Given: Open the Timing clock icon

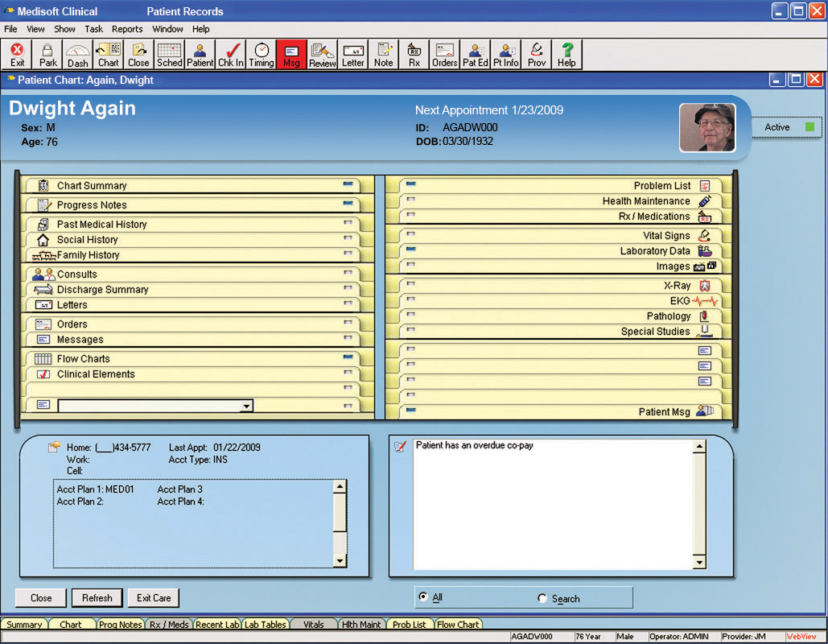Looking at the screenshot, I should [x=262, y=55].
